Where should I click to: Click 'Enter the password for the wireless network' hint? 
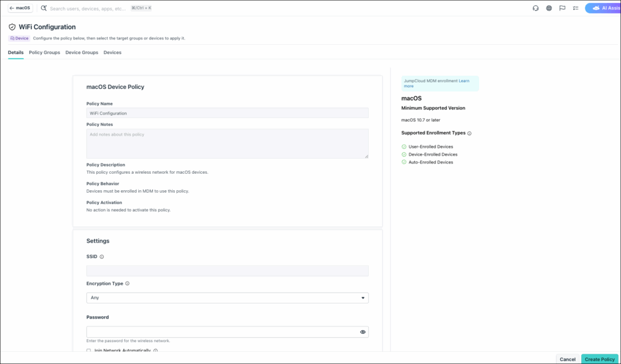128,340
